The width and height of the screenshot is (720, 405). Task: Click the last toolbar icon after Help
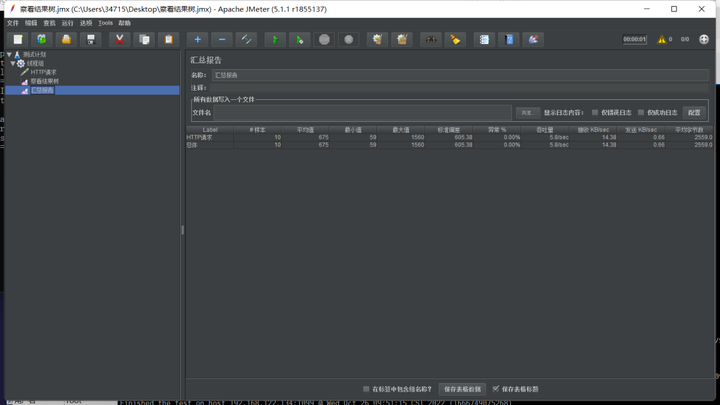[x=533, y=39]
